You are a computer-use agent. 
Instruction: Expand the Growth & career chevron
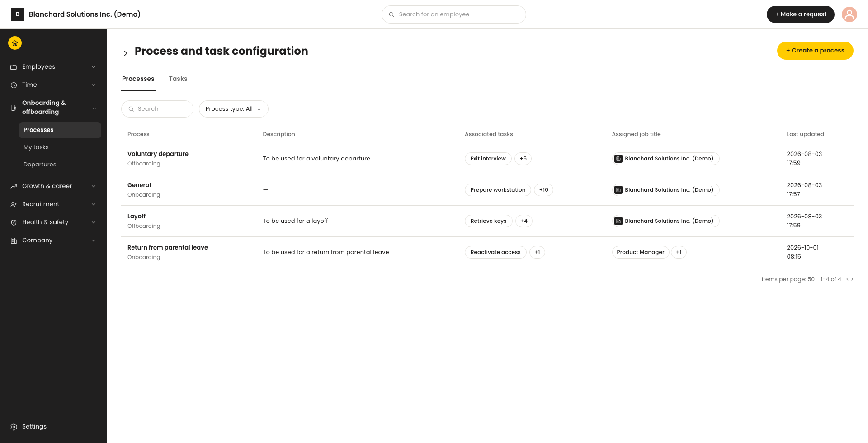94,186
